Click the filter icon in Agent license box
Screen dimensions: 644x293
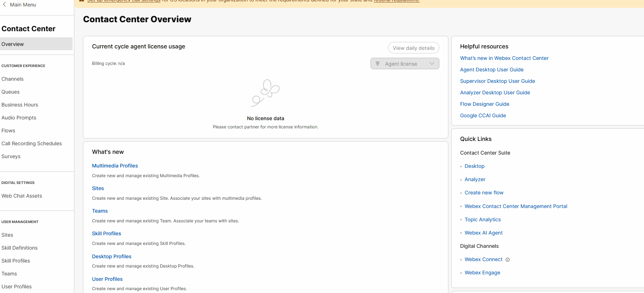point(378,63)
